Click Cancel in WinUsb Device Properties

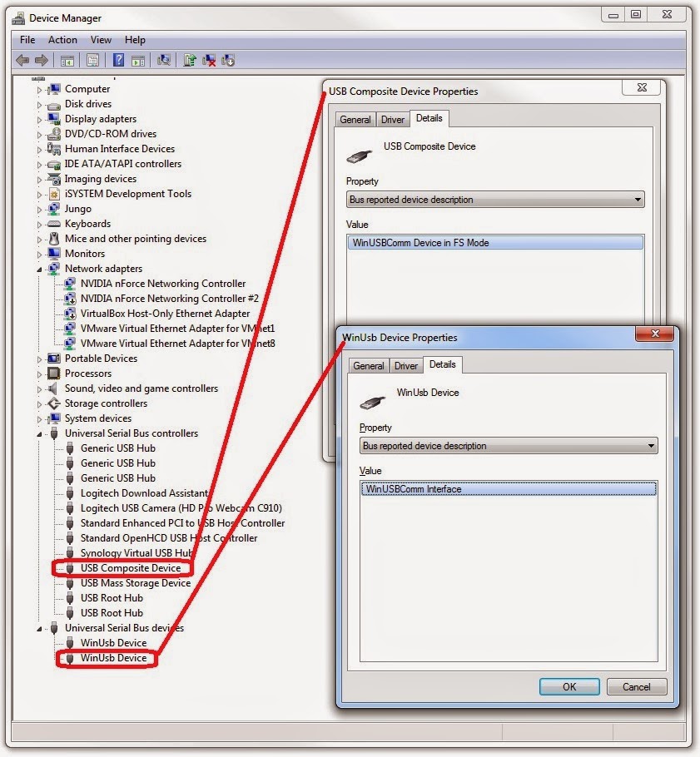tap(636, 686)
